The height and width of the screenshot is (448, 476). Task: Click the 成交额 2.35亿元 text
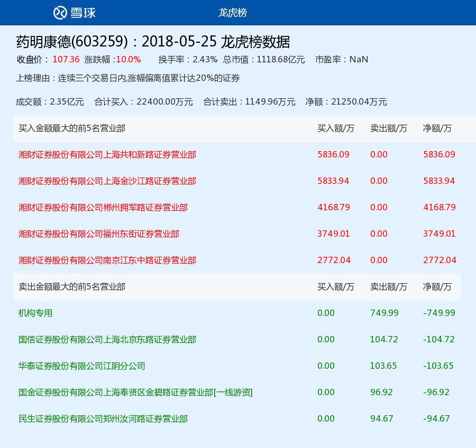pyautogui.click(x=50, y=101)
